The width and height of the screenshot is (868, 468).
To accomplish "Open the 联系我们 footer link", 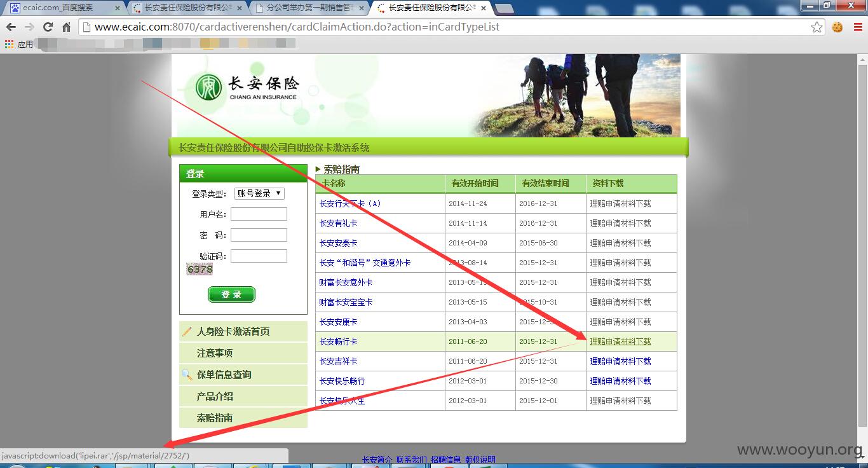I will click(x=412, y=460).
